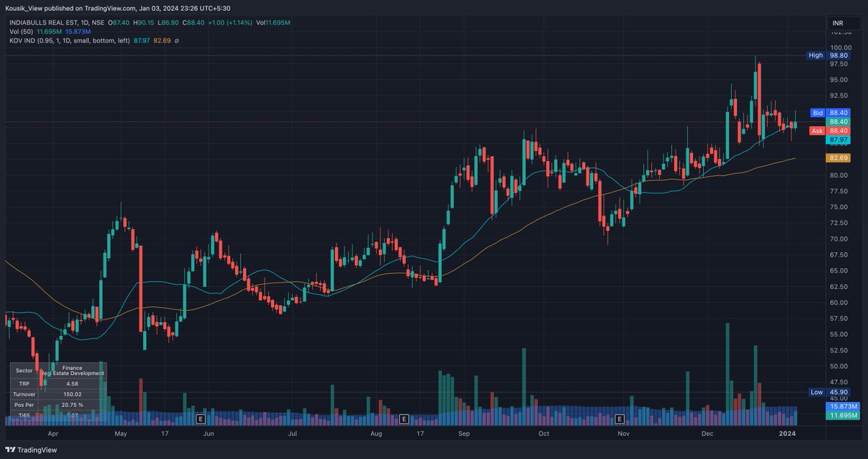Viewport: 868px width, 459px height.
Task: Click the Oct label on time axis
Action: (x=544, y=434)
